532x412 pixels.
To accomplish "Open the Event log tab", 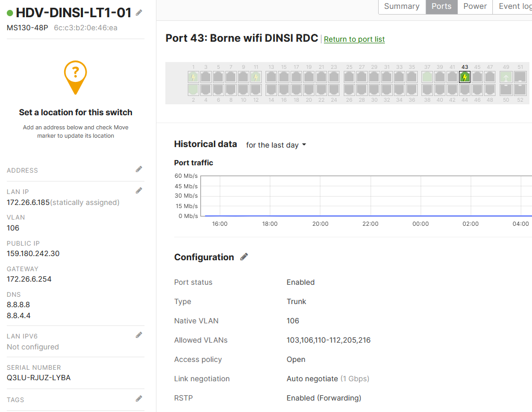I will click(513, 6).
